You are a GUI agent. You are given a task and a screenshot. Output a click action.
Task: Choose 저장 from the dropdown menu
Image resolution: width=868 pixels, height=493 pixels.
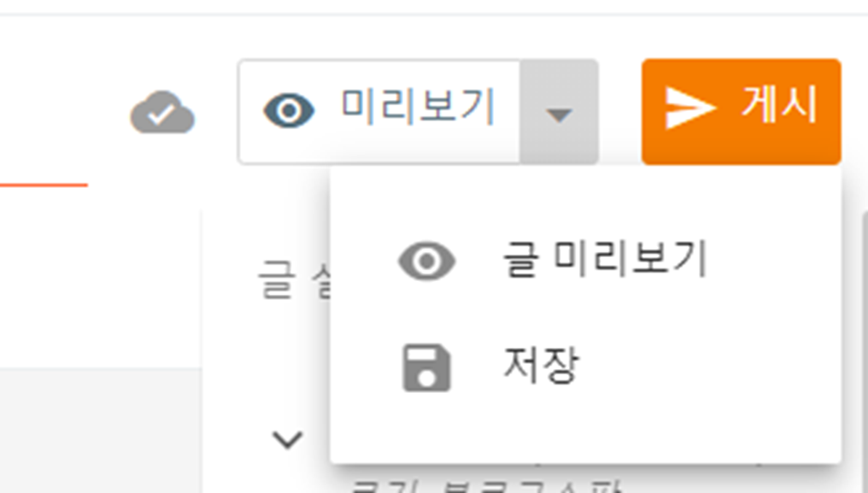click(x=586, y=367)
